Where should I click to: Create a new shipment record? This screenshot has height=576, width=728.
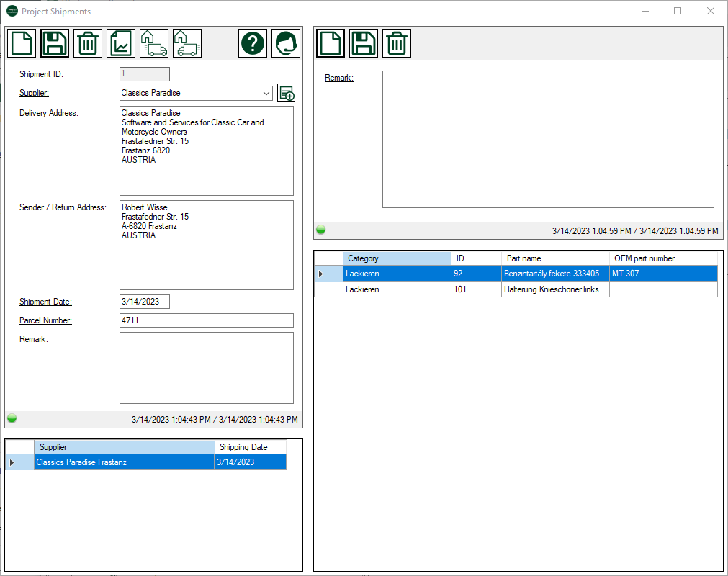(22, 43)
